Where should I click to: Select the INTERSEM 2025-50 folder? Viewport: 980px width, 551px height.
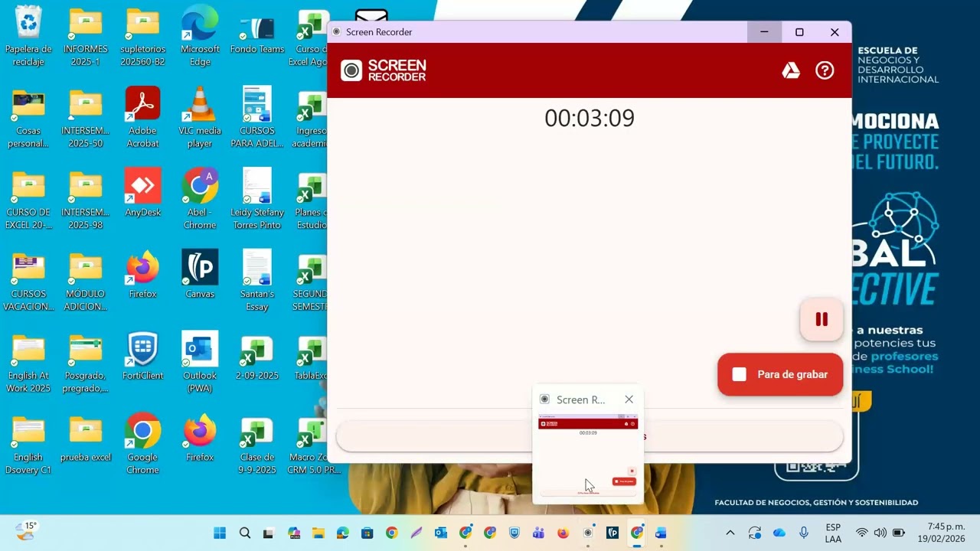[86, 118]
